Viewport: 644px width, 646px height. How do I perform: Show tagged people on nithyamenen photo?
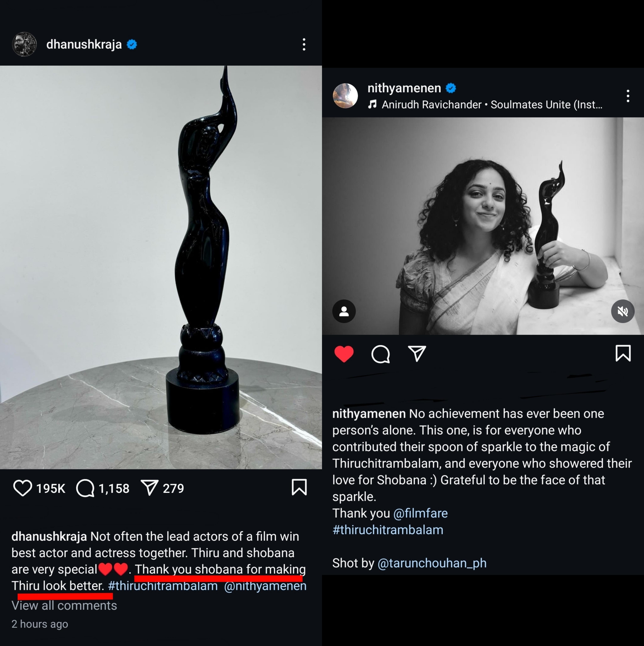pyautogui.click(x=344, y=312)
